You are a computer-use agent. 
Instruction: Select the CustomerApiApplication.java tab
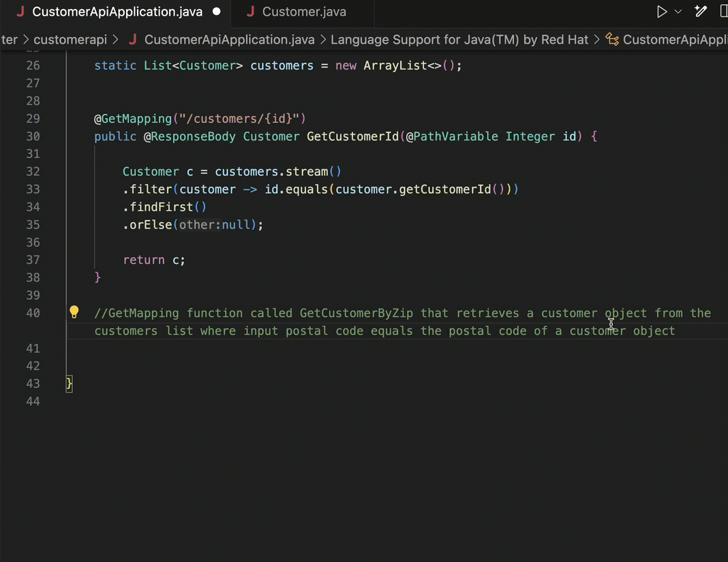click(x=117, y=12)
